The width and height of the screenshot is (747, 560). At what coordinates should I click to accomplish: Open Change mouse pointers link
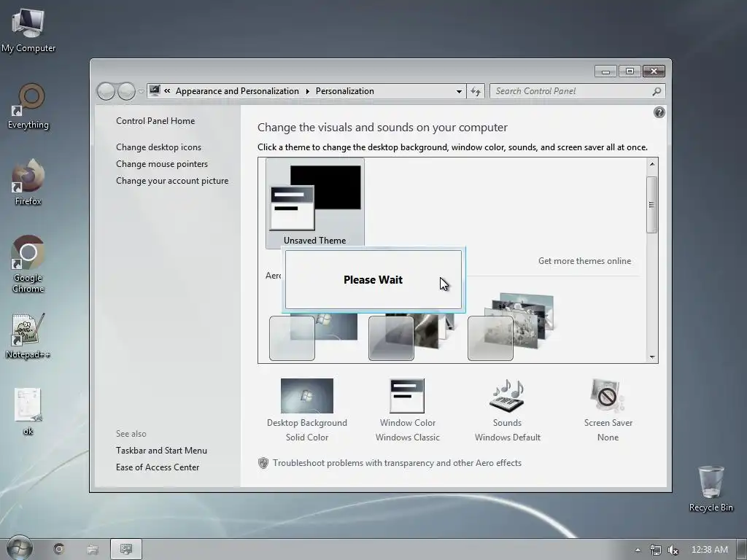(x=161, y=164)
